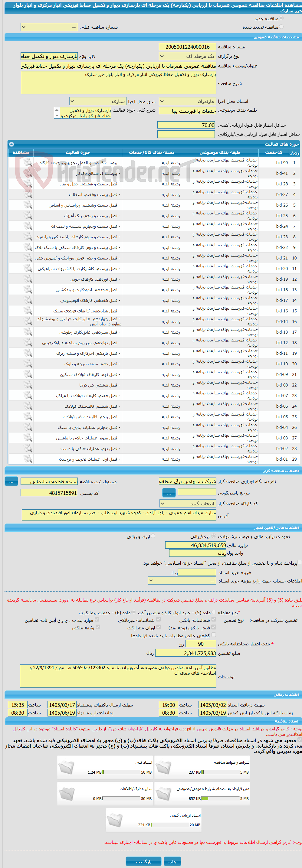Open view icon for row bld-24

28,226
